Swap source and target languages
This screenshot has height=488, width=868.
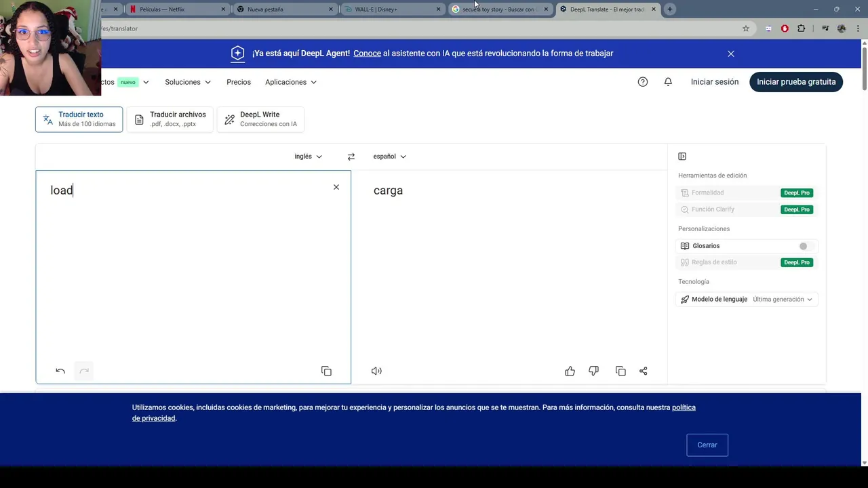[x=351, y=157]
